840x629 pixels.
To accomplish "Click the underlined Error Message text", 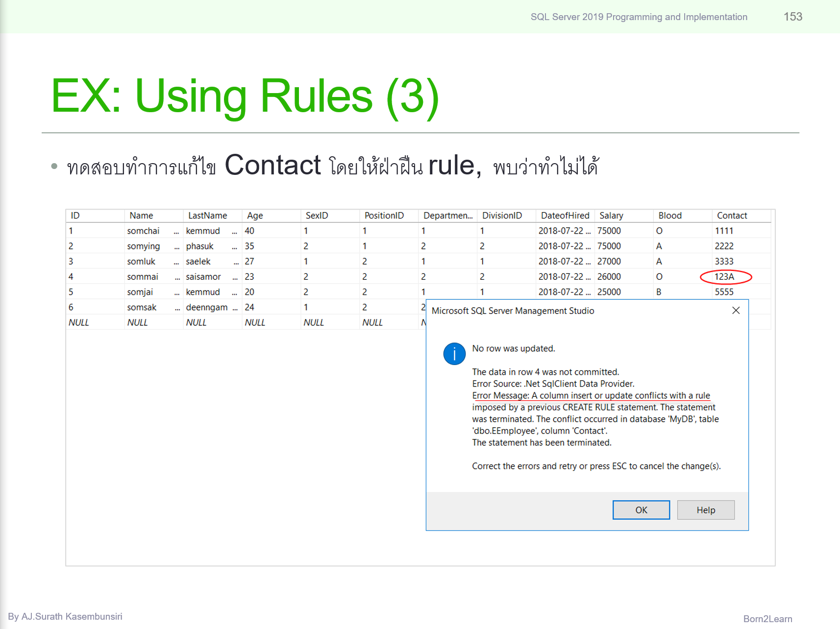I will [x=591, y=395].
